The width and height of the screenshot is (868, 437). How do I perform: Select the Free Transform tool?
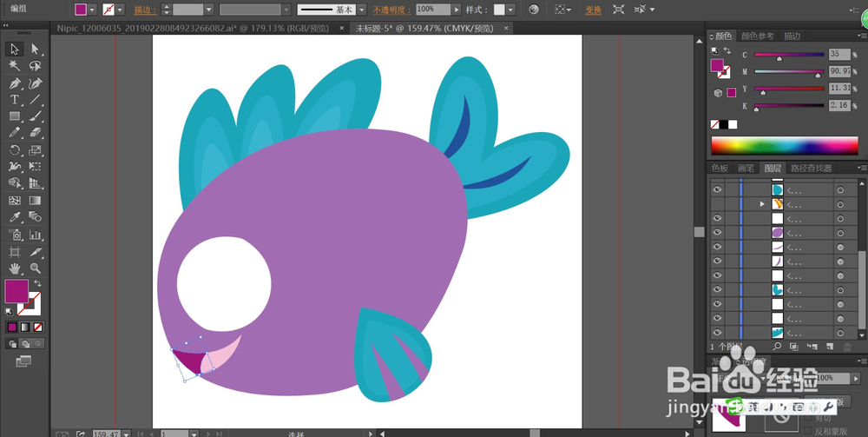[x=36, y=166]
